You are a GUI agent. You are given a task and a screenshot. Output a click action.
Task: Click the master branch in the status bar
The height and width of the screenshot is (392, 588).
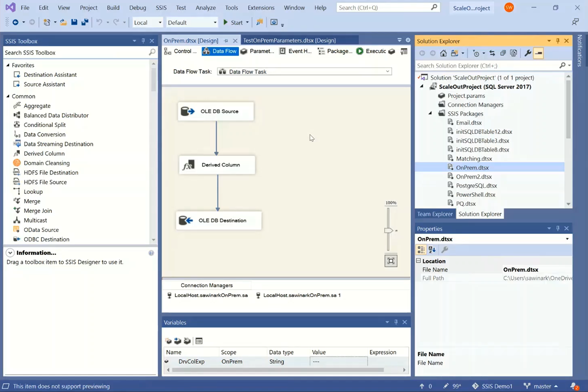(x=541, y=386)
